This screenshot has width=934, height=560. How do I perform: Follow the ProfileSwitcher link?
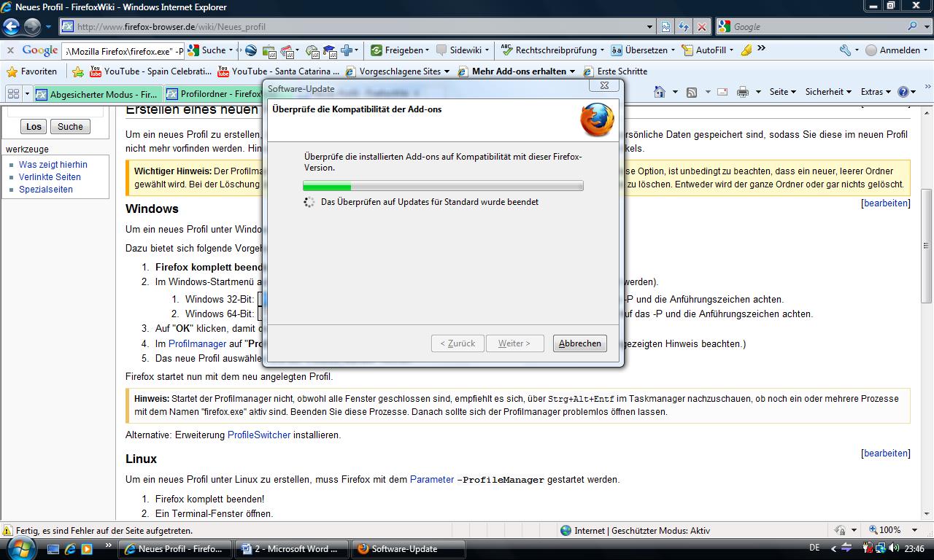click(259, 435)
